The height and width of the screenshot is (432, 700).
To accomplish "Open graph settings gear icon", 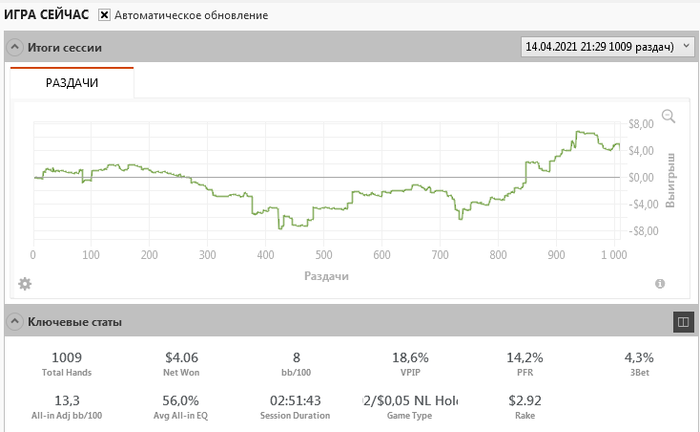I will (x=25, y=284).
